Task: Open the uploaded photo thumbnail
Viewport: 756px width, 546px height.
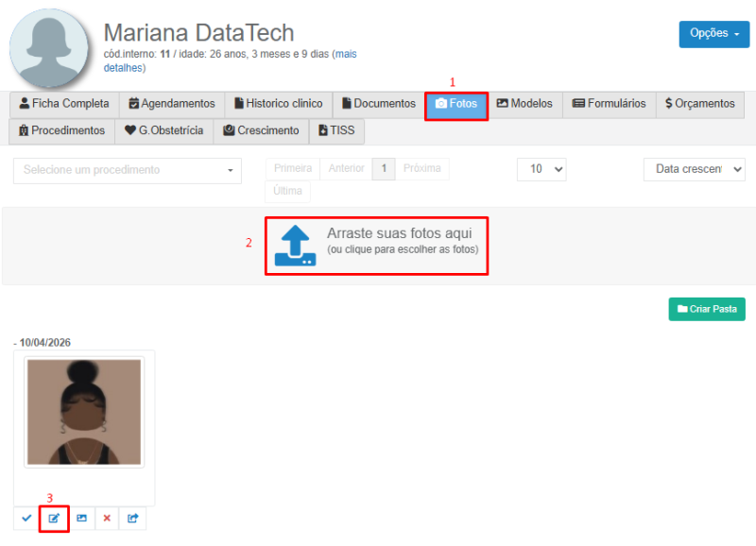Action: point(84,412)
